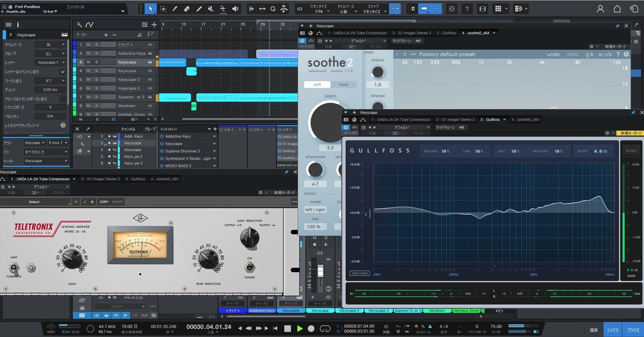This screenshot has width=644, height=337.
Task: Open the timebase dropdown in inspector
Action: coord(51,45)
